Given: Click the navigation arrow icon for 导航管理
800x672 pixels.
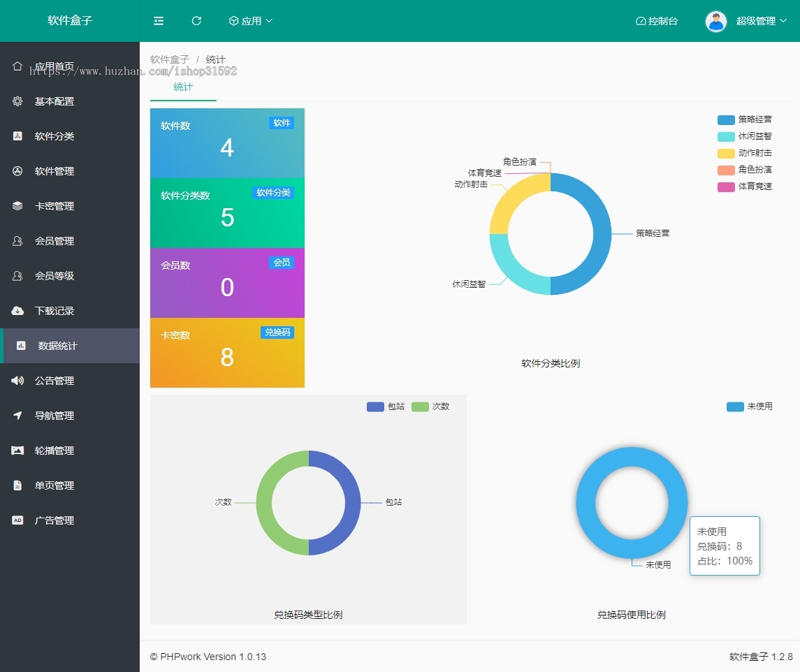Looking at the screenshot, I should click(x=17, y=416).
